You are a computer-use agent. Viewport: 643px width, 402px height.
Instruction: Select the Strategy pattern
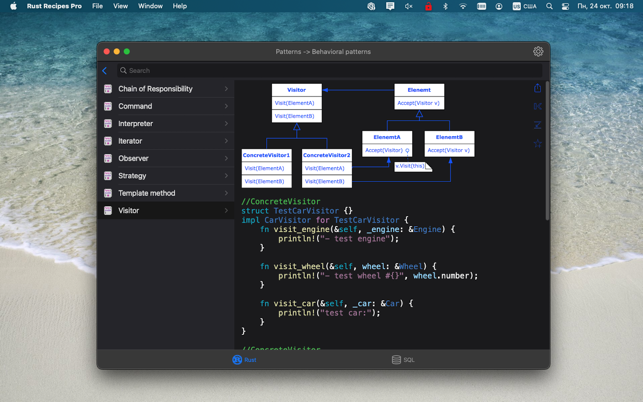tap(166, 176)
